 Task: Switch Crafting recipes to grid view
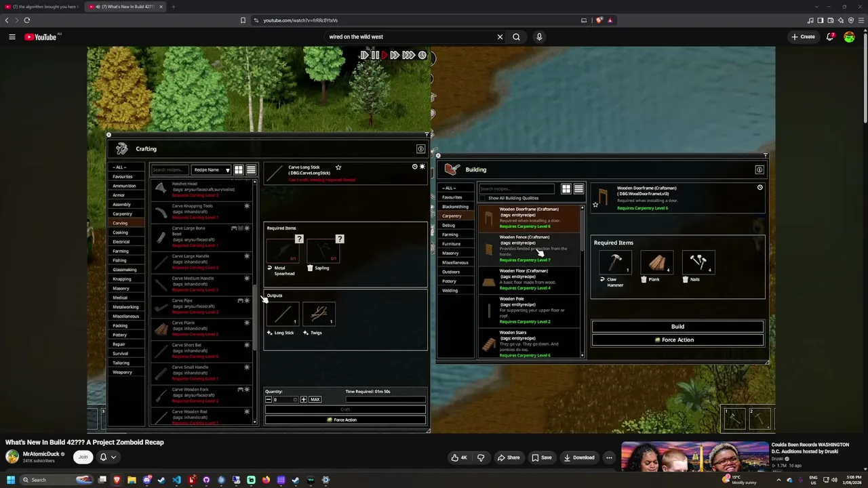tap(239, 170)
